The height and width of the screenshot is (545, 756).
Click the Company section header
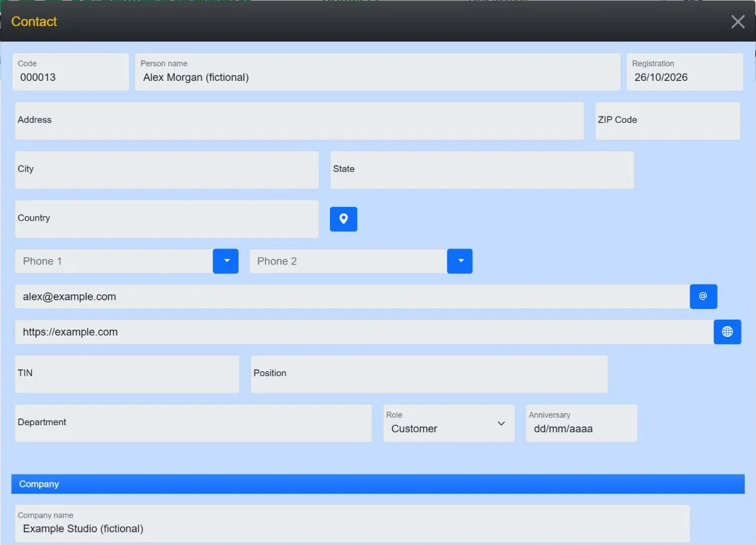[x=378, y=484]
